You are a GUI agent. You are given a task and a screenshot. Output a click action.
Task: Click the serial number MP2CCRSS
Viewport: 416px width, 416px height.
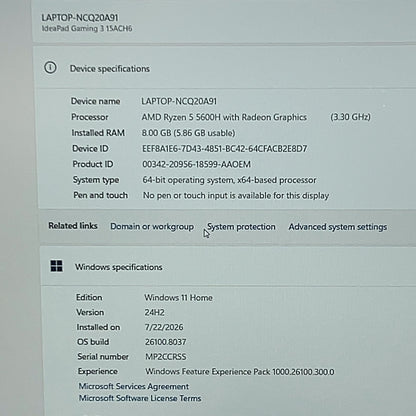click(166, 357)
